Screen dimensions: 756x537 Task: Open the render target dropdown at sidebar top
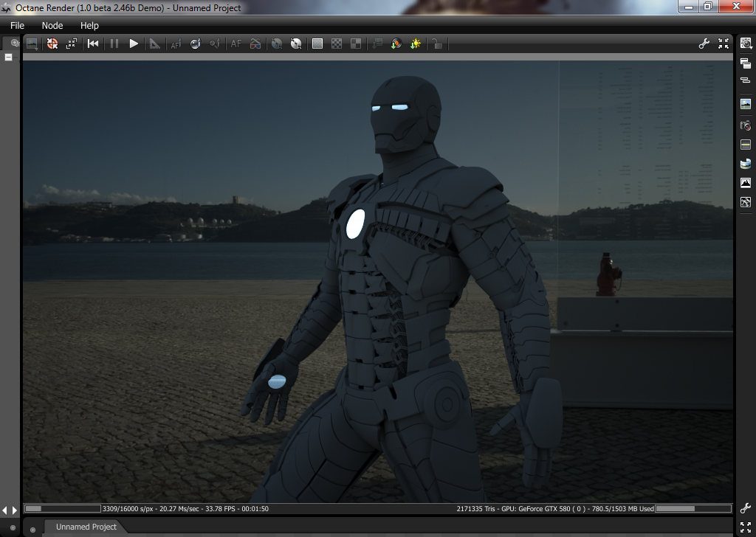[746, 44]
